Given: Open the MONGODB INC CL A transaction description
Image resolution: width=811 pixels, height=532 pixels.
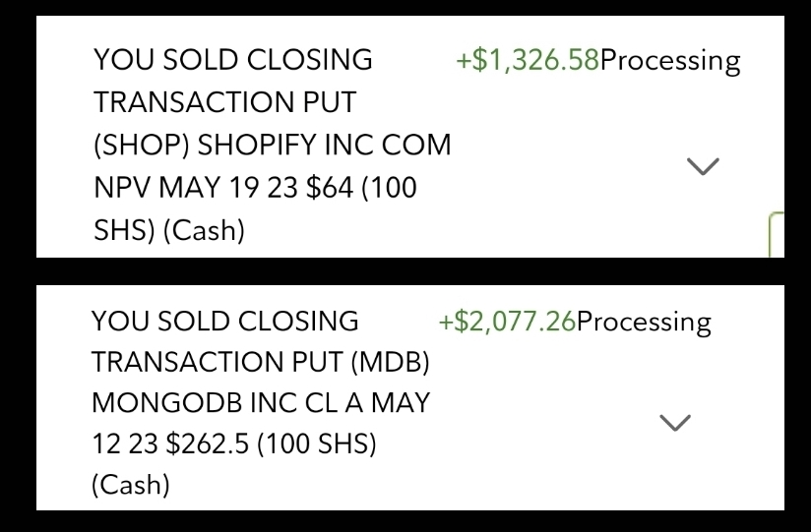Looking at the screenshot, I should click(260, 403).
